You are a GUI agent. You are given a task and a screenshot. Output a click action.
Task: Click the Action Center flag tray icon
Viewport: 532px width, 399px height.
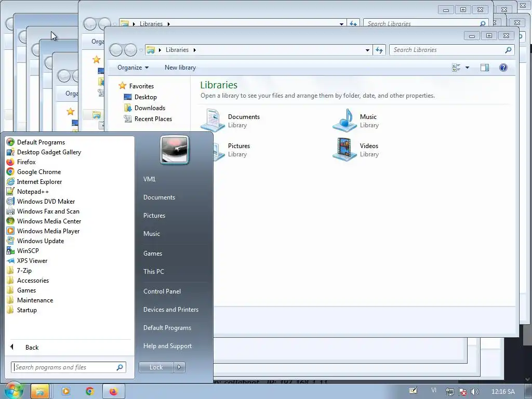(462, 392)
